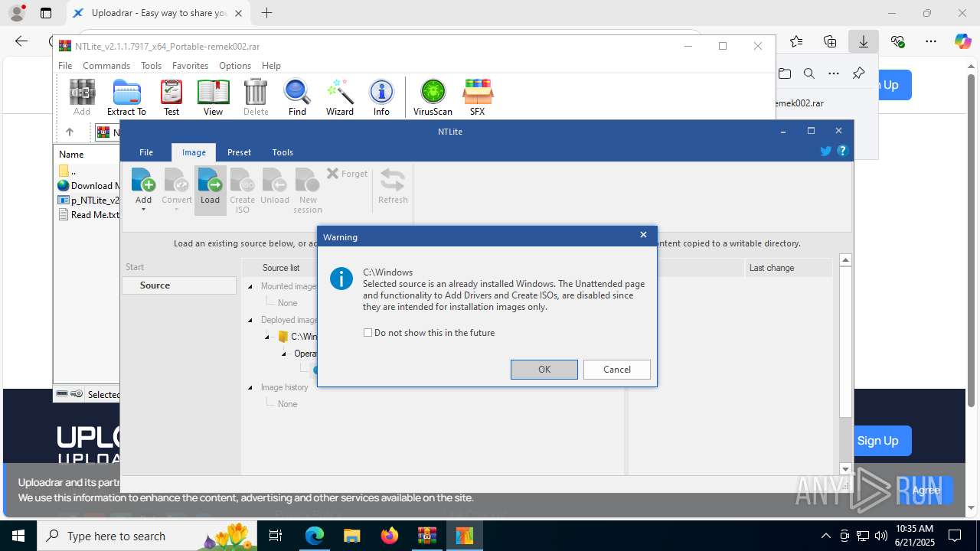The width and height of the screenshot is (980, 551).
Task: Open WinRAR Commands menu
Action: click(x=106, y=66)
